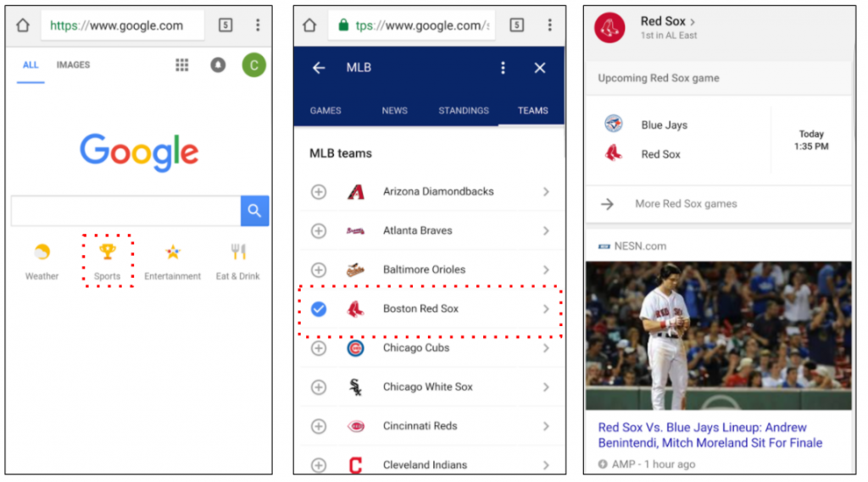Expand Chicago White Sox row chevron

tap(546, 387)
